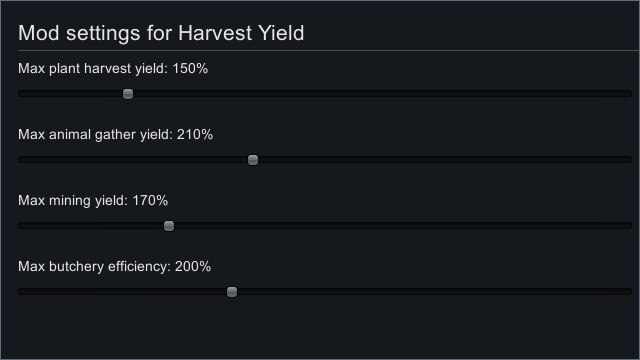Set mining yield slider to its minimum end

[20, 226]
